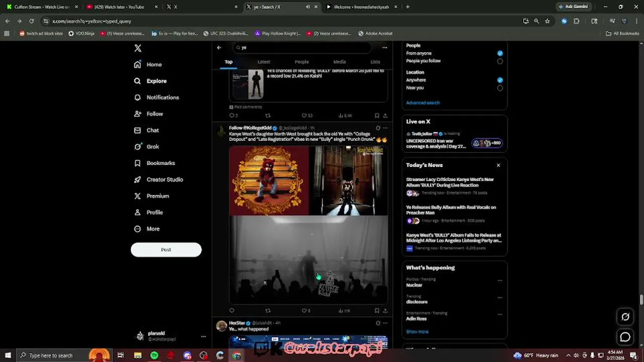This screenshot has height=362, width=644.
Task: Open more options for Adin Ross trend
Action: point(500,315)
